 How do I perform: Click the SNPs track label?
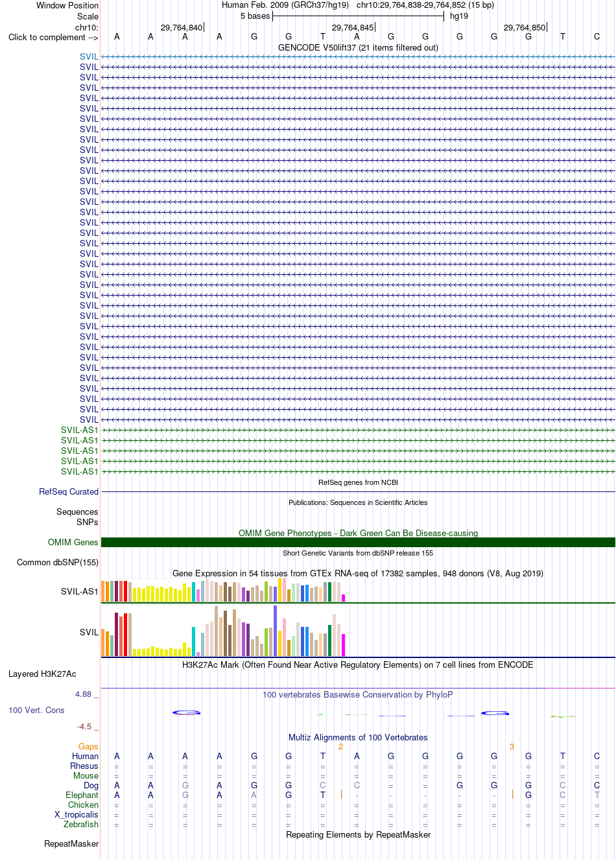pyautogui.click(x=88, y=522)
